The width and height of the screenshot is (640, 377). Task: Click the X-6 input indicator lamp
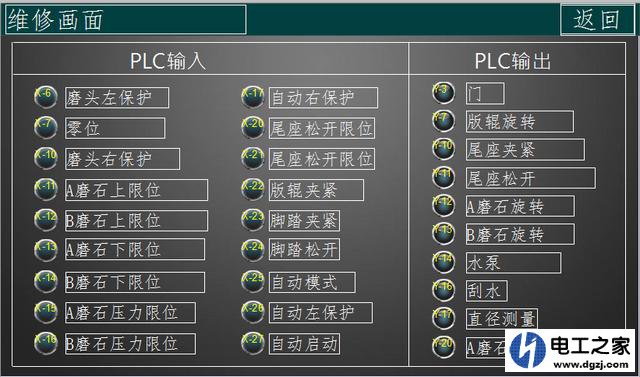45,97
